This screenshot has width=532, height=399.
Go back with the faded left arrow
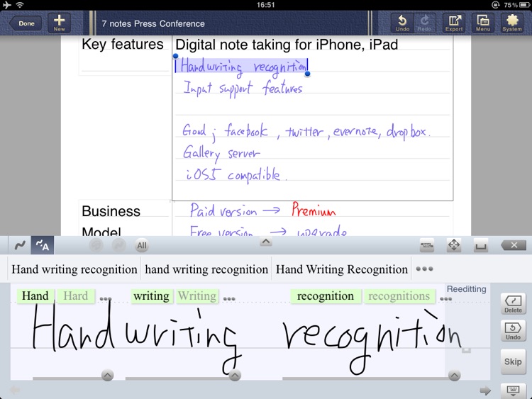pyautogui.click(x=16, y=390)
